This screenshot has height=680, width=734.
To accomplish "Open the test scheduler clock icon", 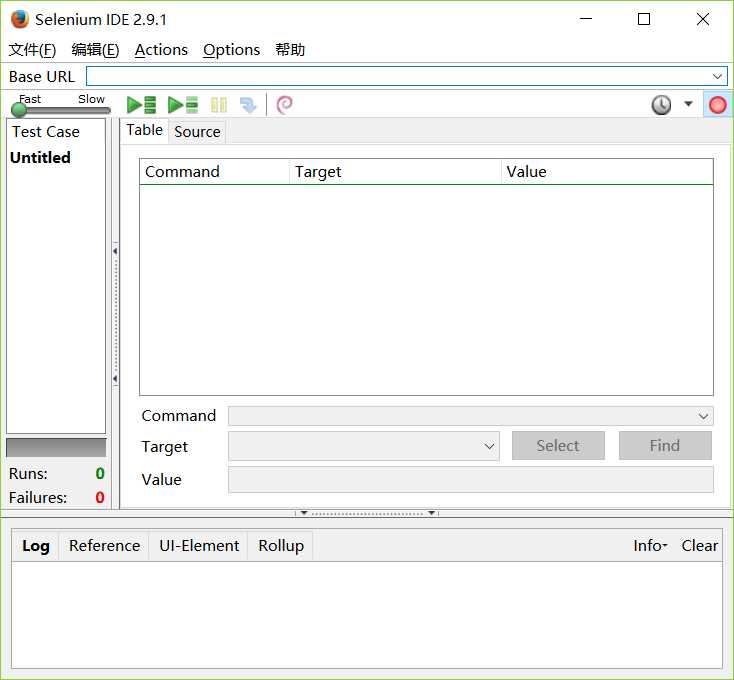I will pyautogui.click(x=661, y=105).
